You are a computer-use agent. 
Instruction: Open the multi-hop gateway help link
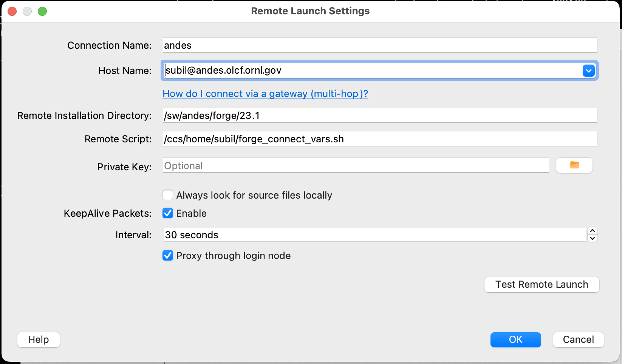265,94
